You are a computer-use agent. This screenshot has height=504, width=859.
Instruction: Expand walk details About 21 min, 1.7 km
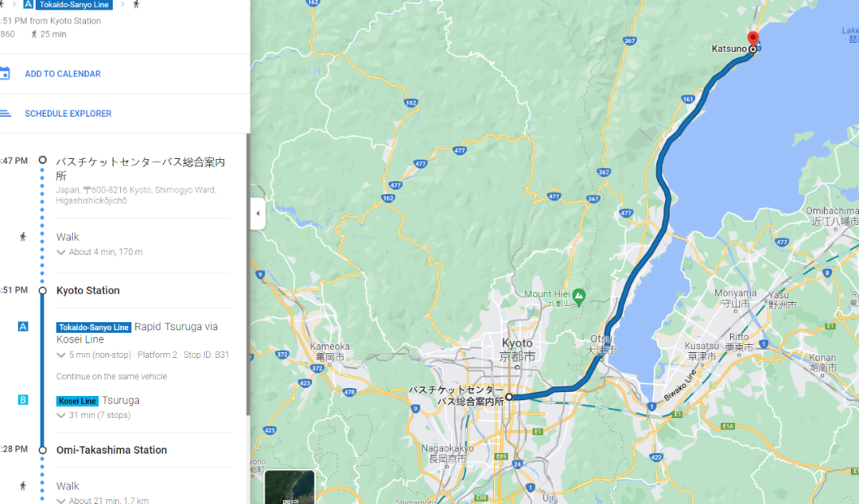point(103,500)
